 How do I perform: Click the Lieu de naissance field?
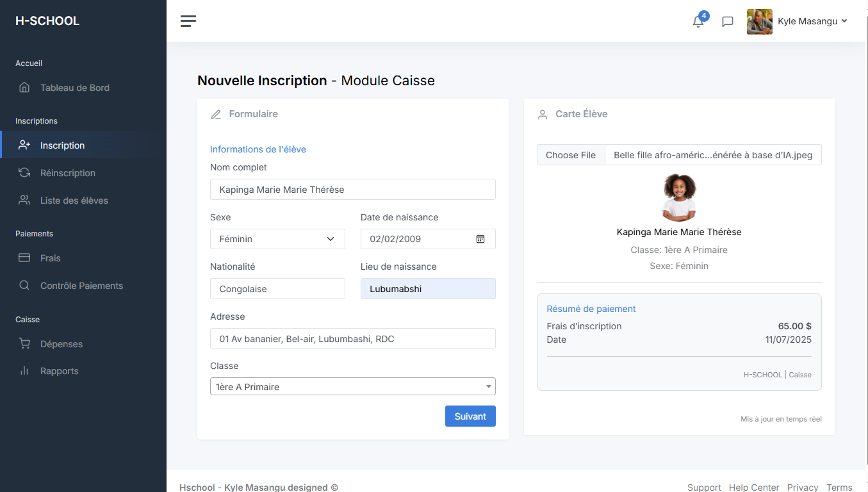[428, 289]
